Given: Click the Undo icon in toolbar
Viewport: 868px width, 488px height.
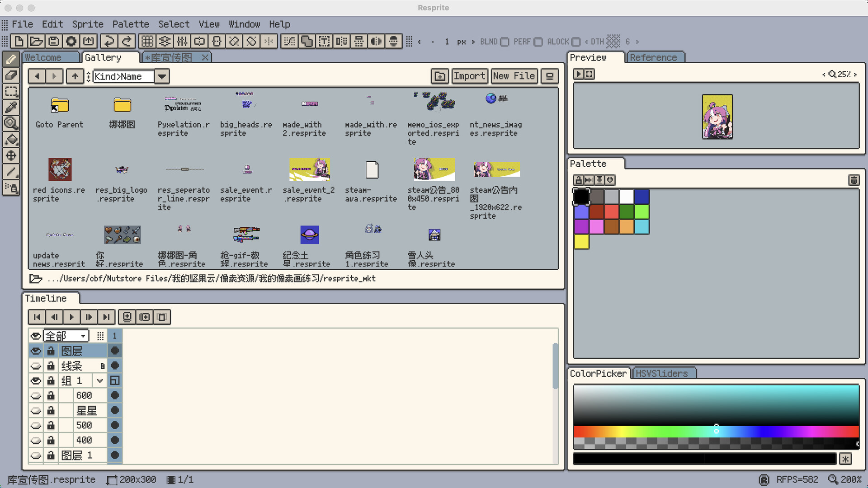Looking at the screenshot, I should pos(109,42).
